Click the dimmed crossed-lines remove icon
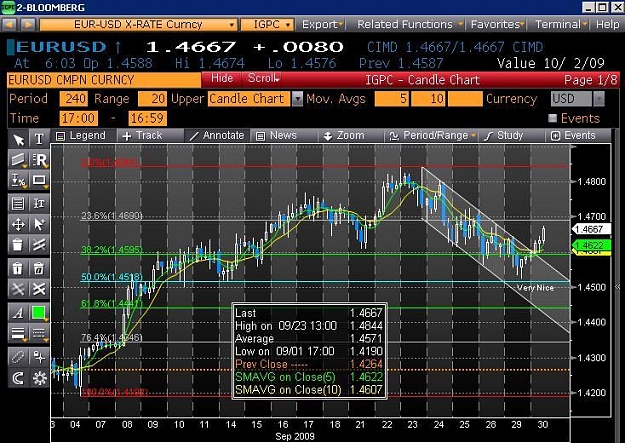 point(18,289)
